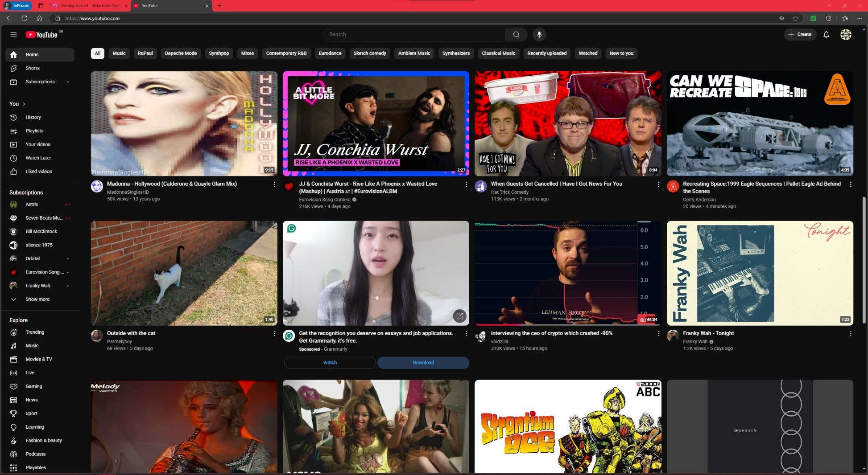Click the Create button
The width and height of the screenshot is (868, 475).
(x=800, y=34)
